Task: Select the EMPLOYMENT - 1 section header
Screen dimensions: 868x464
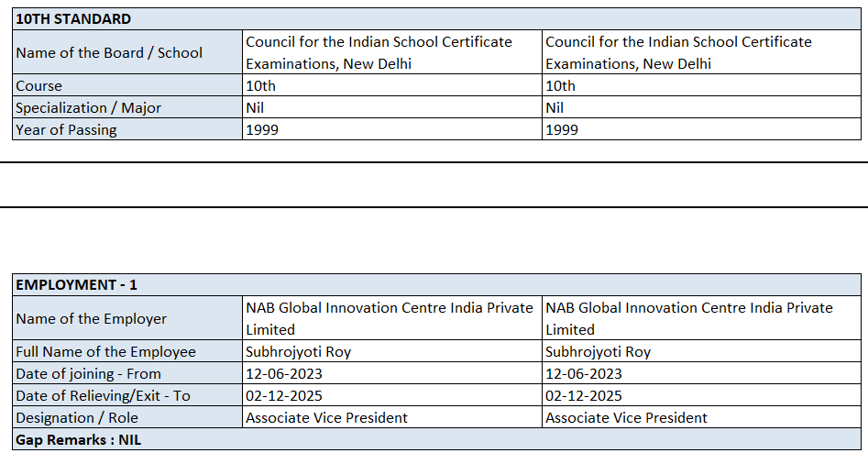Action: click(x=76, y=285)
